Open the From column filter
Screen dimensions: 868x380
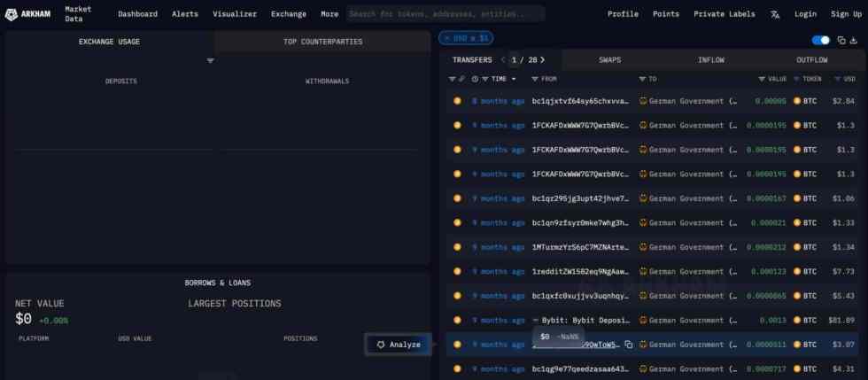(x=535, y=79)
